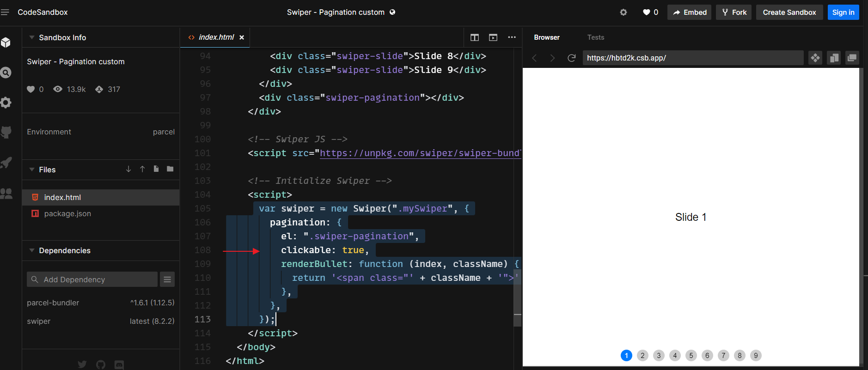868x370 pixels.
Task: Go forward in the preview browser
Action: [x=552, y=58]
